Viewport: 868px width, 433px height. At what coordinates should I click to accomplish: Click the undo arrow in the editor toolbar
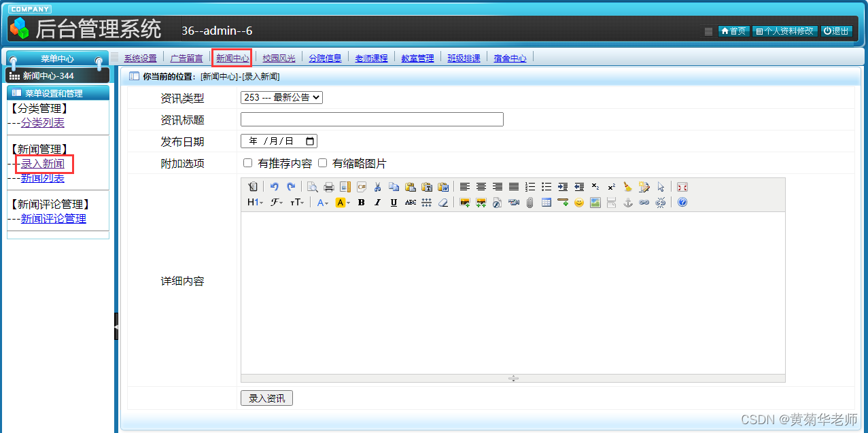[x=274, y=187]
